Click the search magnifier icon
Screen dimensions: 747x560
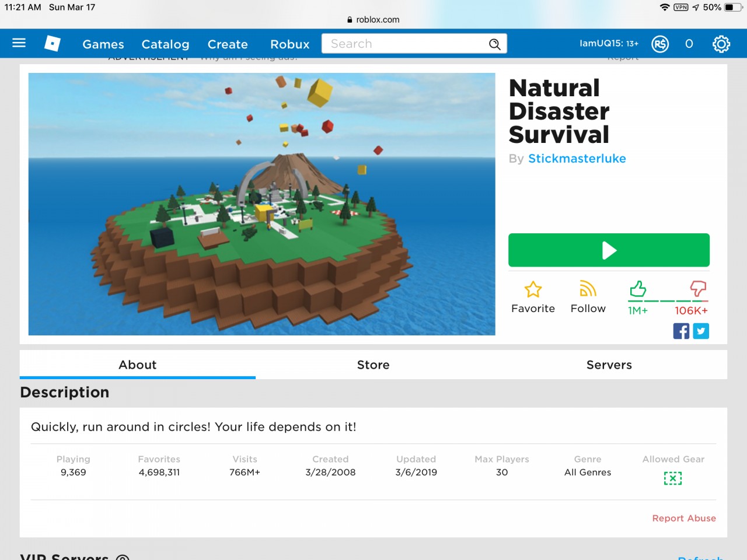pos(494,44)
